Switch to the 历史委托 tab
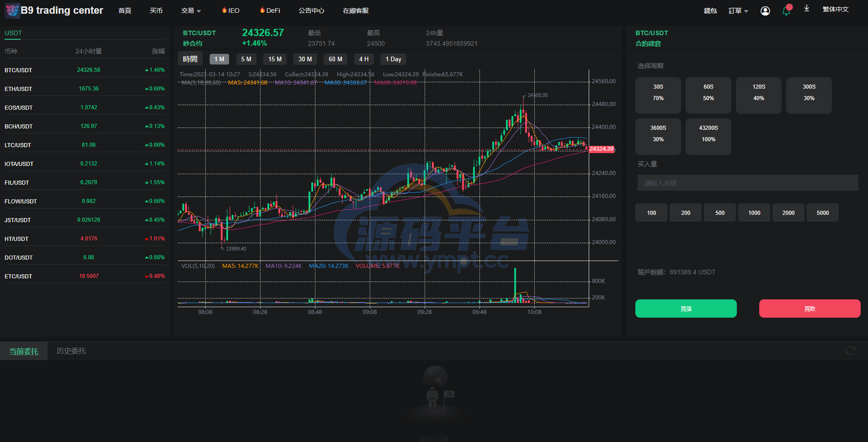Screen dimensions: 868x442 point(71,351)
